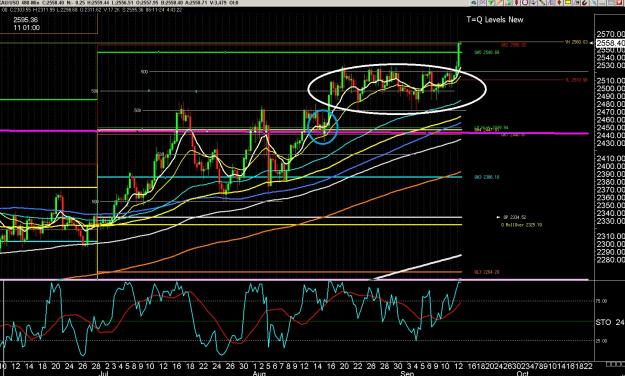
Task: Click the 2440.00 price axis label
Action: click(610, 135)
